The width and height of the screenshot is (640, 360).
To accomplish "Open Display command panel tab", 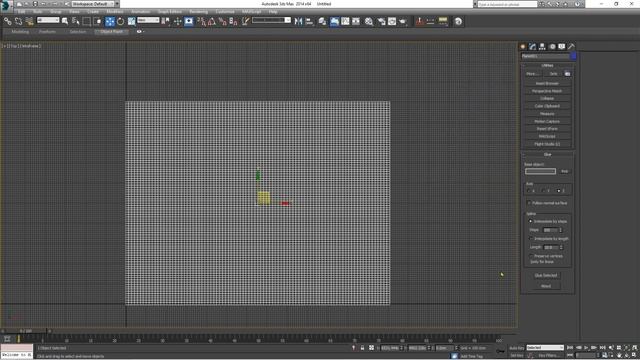I will click(562, 47).
